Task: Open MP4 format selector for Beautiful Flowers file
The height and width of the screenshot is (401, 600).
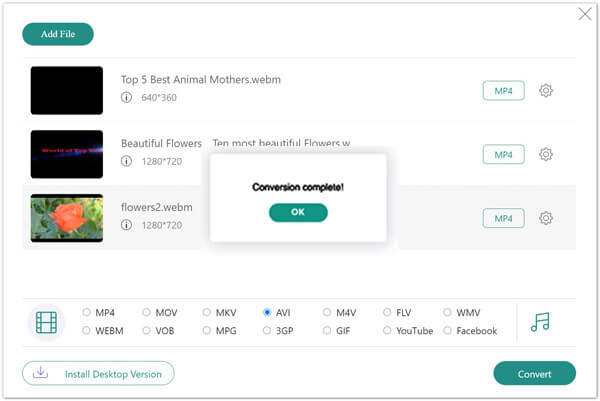Action: pyautogui.click(x=503, y=155)
